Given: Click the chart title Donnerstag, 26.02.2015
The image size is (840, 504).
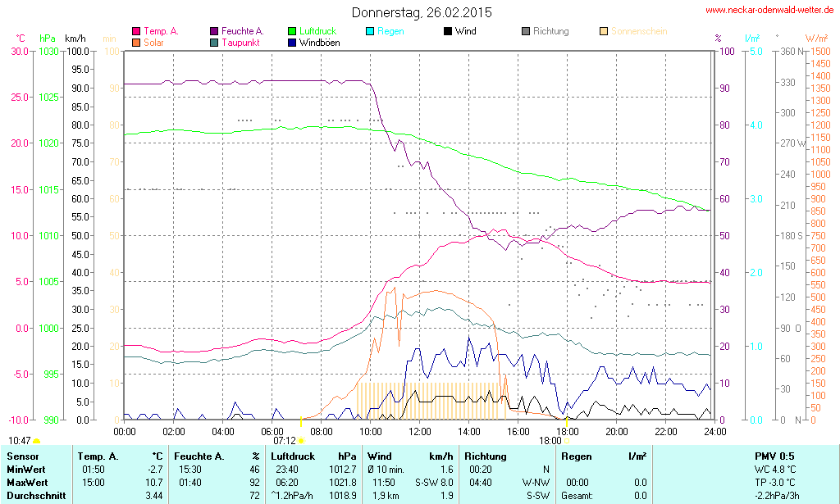Looking at the screenshot, I should [422, 12].
